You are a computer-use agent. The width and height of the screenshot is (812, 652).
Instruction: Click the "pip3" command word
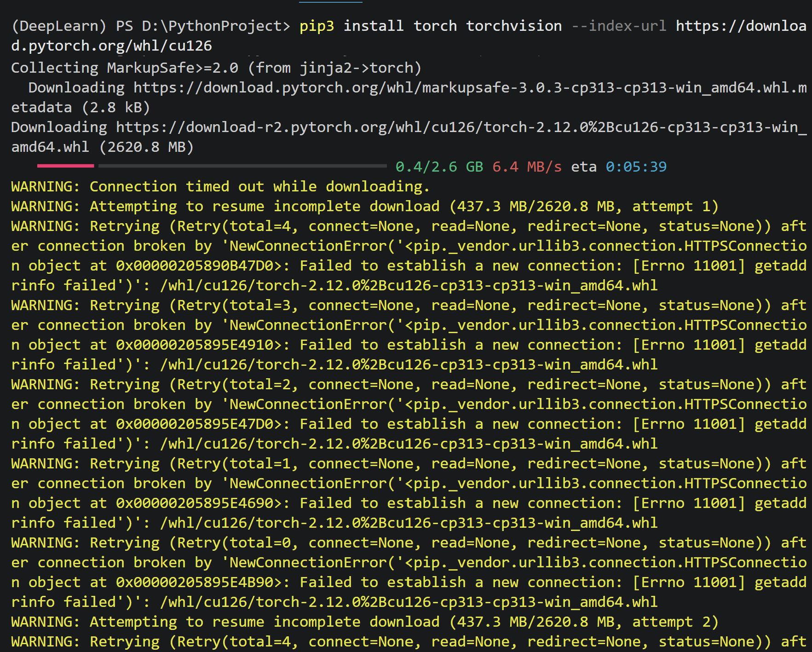coord(317,26)
